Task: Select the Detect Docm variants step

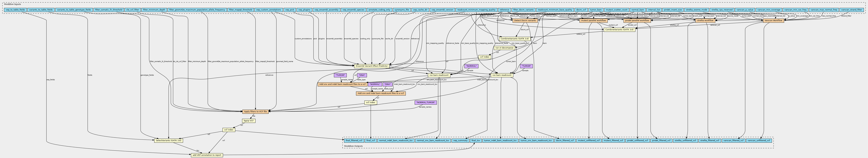Action: [x=525, y=20]
